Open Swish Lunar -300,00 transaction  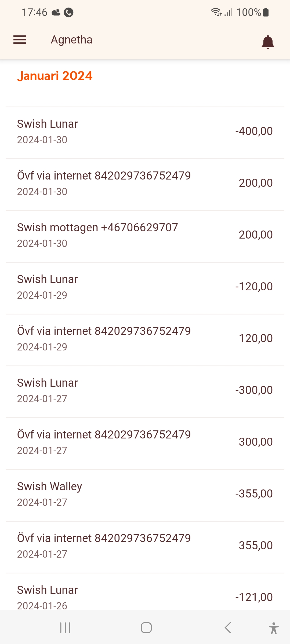pyautogui.click(x=145, y=390)
